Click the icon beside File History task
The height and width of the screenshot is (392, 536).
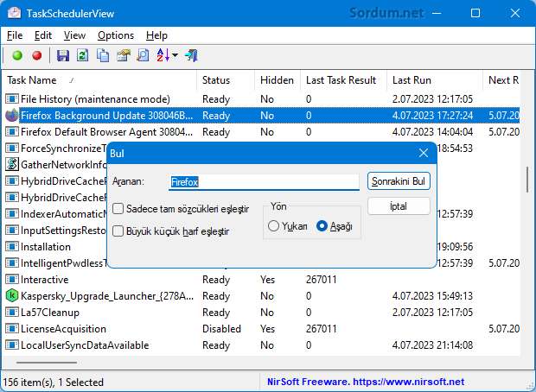tap(11, 99)
